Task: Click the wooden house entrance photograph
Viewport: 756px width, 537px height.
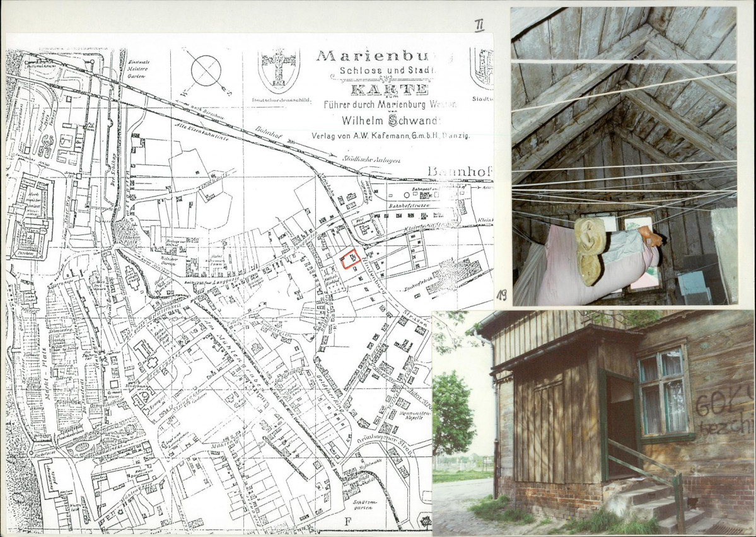Action: [x=593, y=423]
